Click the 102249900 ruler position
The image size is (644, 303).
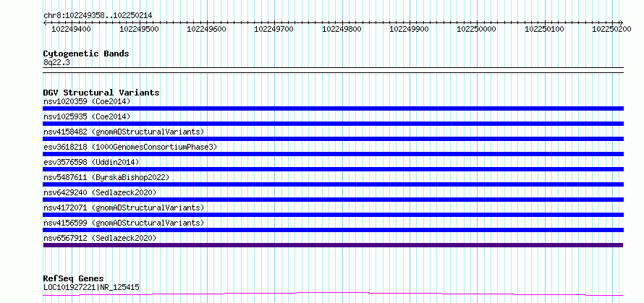pyautogui.click(x=409, y=30)
